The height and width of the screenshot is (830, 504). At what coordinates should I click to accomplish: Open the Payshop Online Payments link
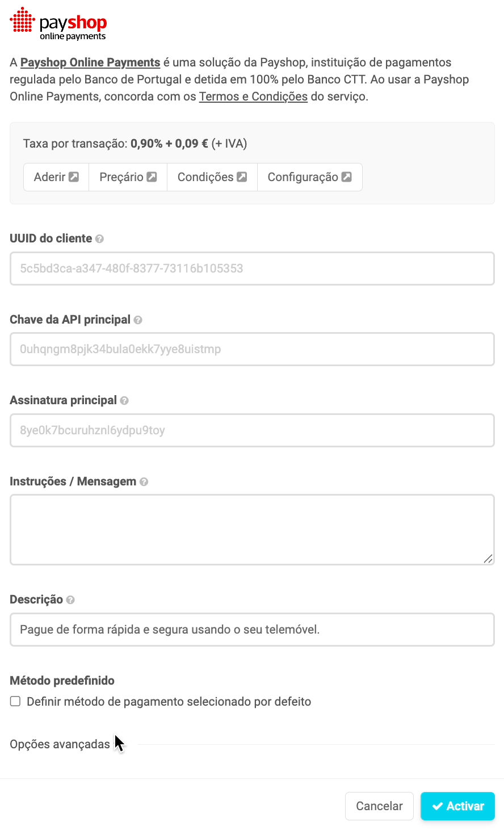tap(90, 62)
